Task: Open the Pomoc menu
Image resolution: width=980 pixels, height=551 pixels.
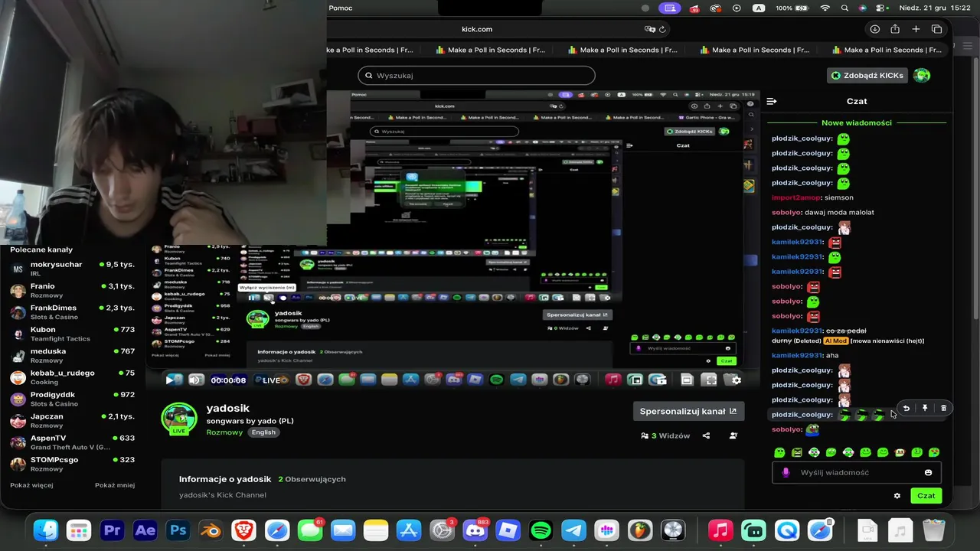Action: coord(341,8)
